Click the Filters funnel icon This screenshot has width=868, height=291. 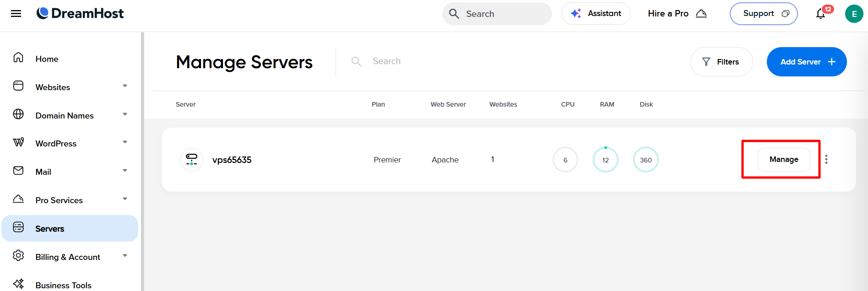[x=706, y=62]
